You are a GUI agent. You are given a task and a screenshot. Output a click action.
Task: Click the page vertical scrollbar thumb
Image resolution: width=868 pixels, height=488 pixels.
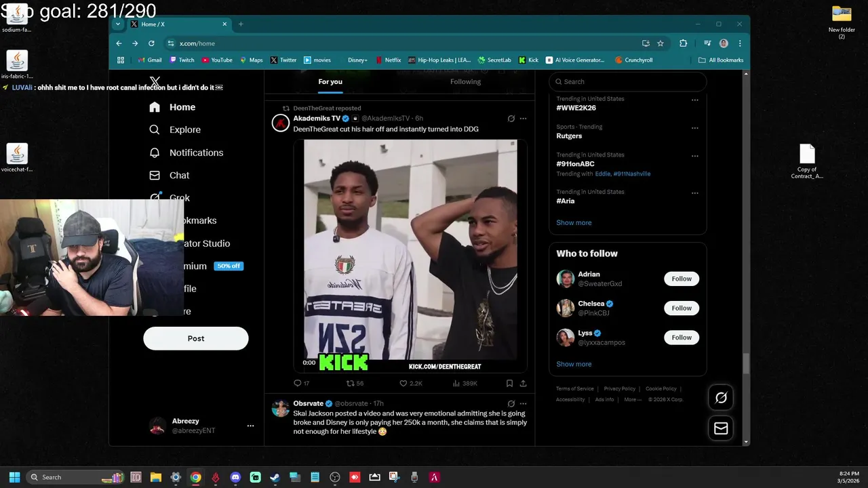747,364
